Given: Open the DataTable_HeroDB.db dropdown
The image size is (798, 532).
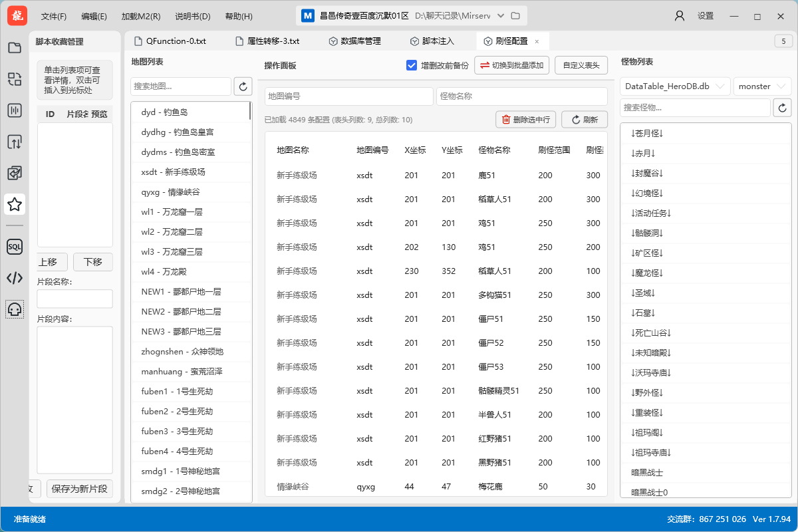Looking at the screenshot, I should coord(674,86).
